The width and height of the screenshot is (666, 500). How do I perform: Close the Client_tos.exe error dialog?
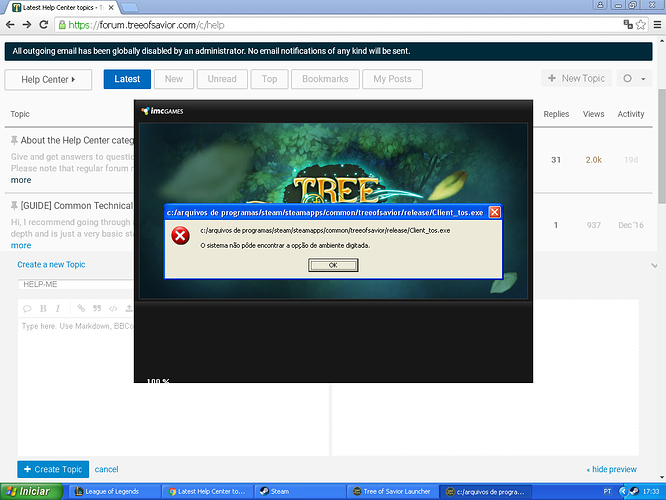tap(494, 213)
